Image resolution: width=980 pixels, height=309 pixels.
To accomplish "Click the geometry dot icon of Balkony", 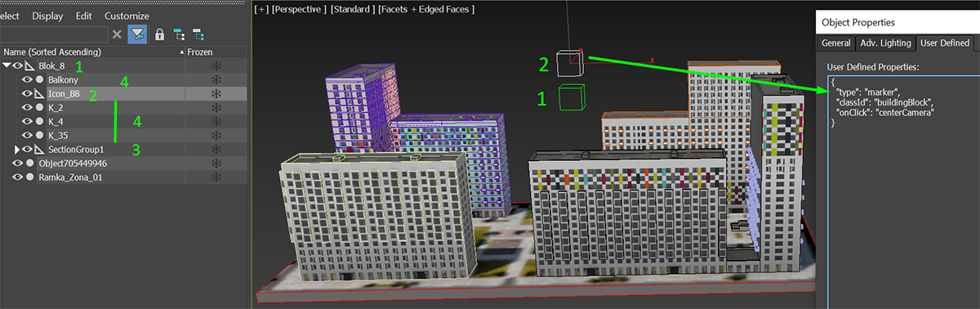I will (39, 80).
